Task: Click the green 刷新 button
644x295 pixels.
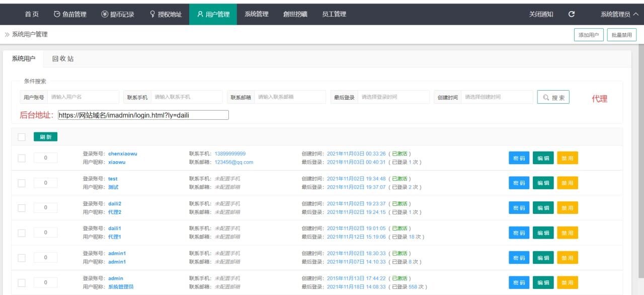Action: click(45, 137)
